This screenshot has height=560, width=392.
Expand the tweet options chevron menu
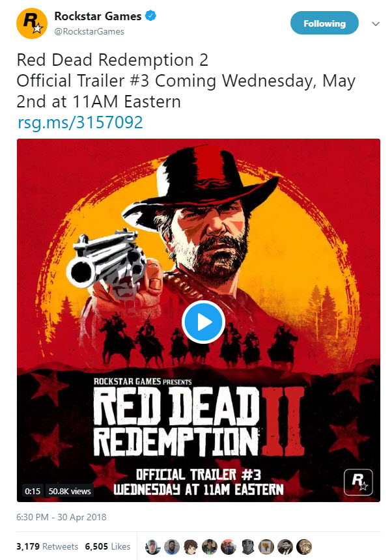point(375,23)
